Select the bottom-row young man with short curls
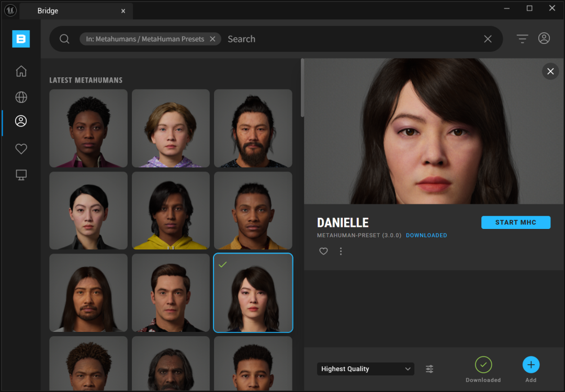Image resolution: width=565 pixels, height=392 pixels. tap(253, 364)
